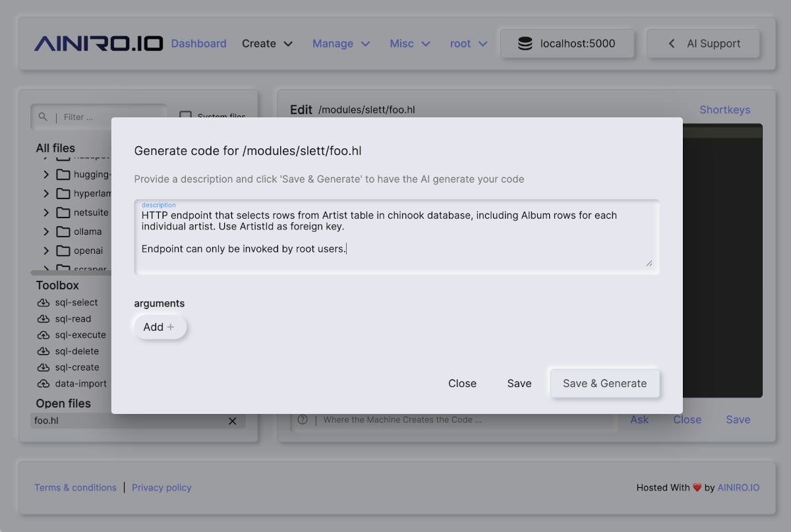791x532 pixels.
Task: Click the sql-select cloud download icon
Action: [x=44, y=303]
